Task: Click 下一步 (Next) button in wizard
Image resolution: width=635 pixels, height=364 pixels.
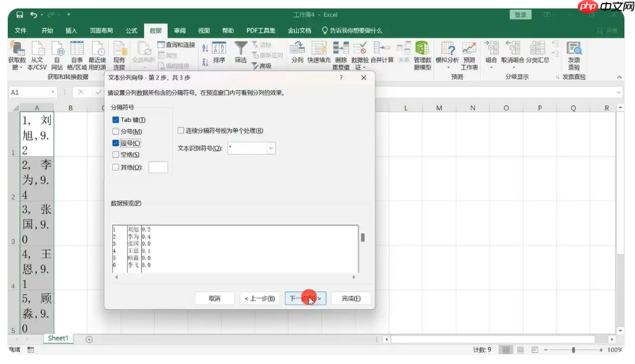Action: point(306,298)
